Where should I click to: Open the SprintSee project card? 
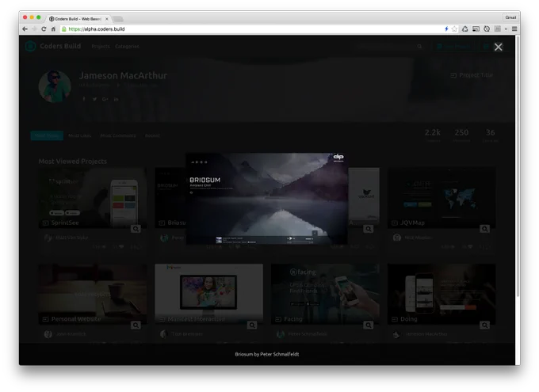click(x=93, y=198)
